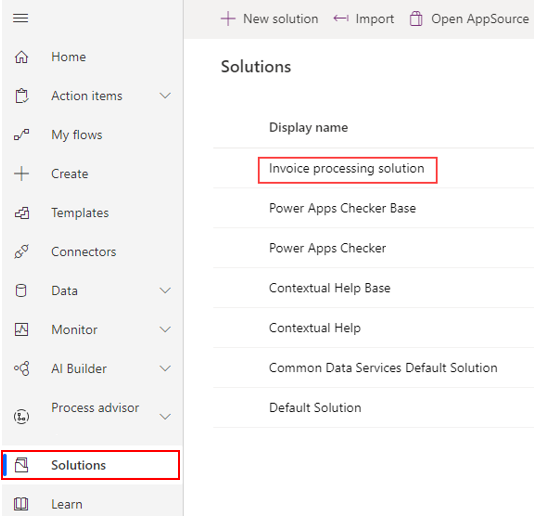Click the New solution plus icon
This screenshot has width=534, height=520.
click(x=228, y=19)
